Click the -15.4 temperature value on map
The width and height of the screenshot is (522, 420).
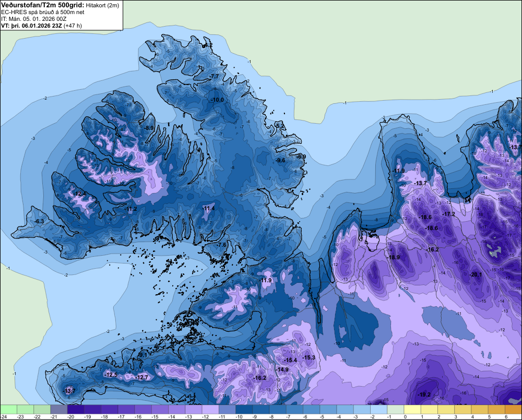point(290,360)
